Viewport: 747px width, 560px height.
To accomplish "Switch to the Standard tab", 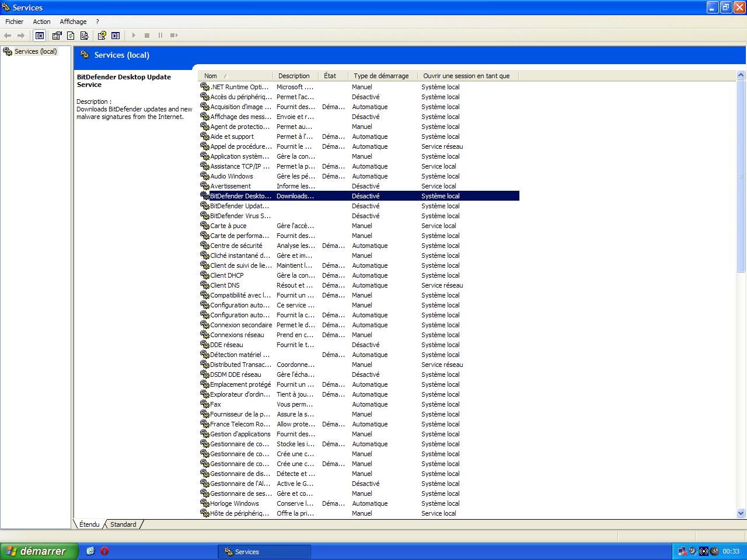I will pyautogui.click(x=123, y=524).
